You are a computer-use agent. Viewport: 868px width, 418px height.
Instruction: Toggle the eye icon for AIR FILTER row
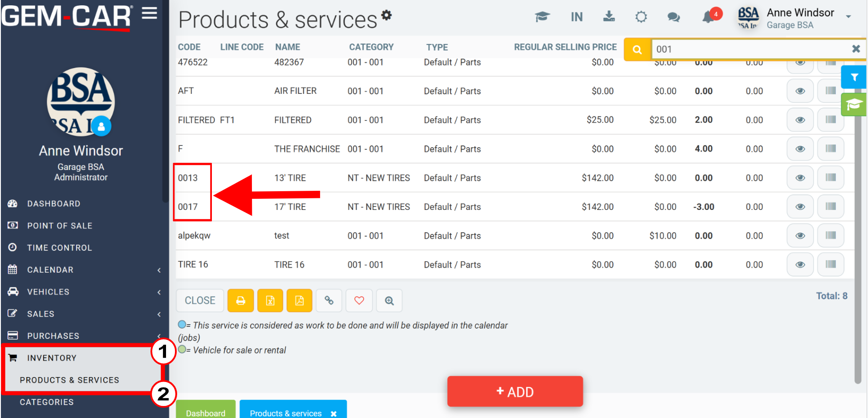[x=800, y=91]
